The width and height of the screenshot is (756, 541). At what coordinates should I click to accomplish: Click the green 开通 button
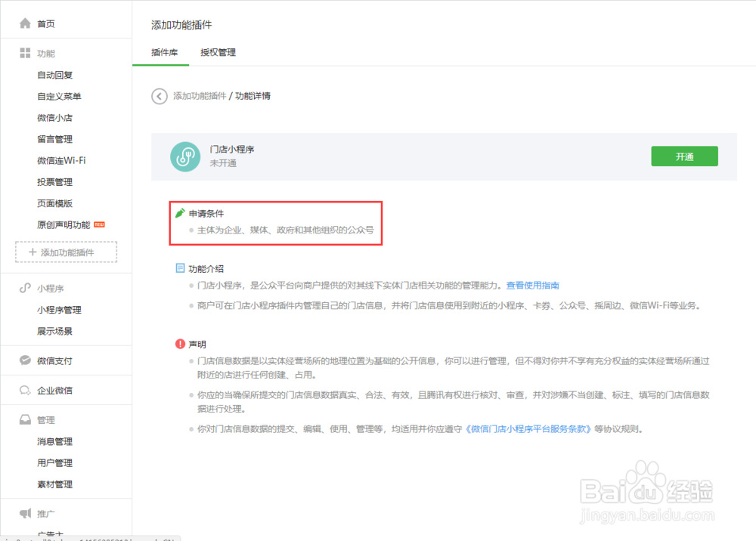tap(684, 156)
